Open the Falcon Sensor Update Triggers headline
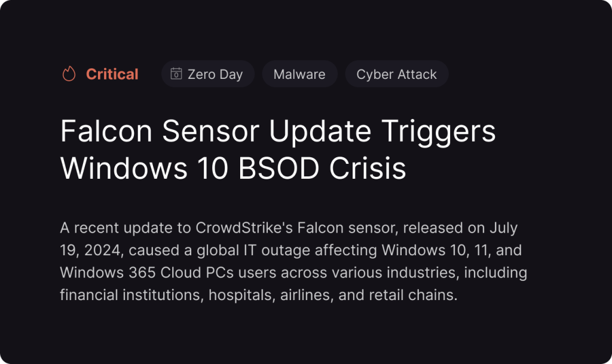The height and width of the screenshot is (364, 612). (x=278, y=131)
